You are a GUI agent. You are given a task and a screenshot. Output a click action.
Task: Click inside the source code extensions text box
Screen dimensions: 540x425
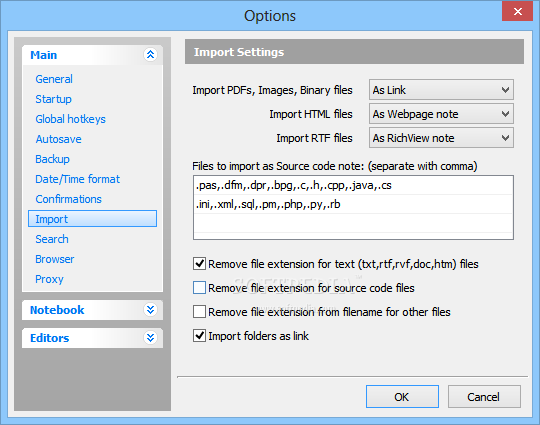[x=353, y=207]
